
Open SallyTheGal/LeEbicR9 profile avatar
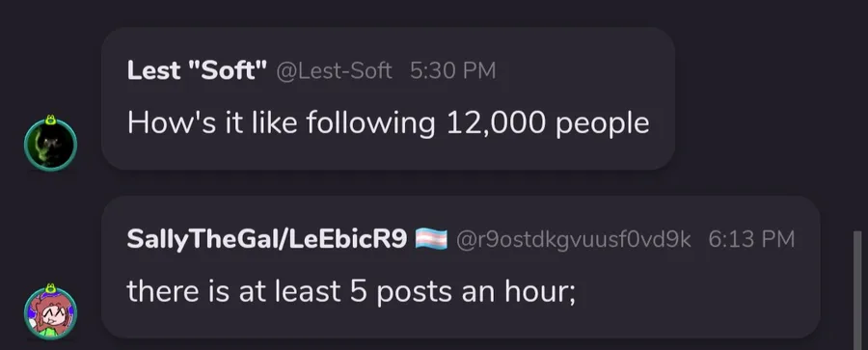[50, 313]
